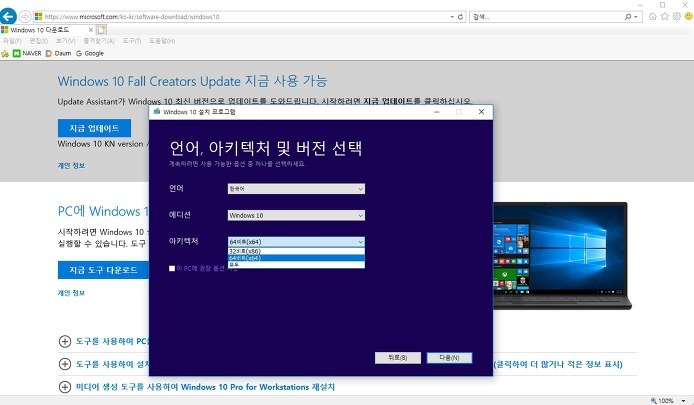694x405 pixels.
Task: Select 32비트(x86) from the architecture list
Action: [296, 251]
